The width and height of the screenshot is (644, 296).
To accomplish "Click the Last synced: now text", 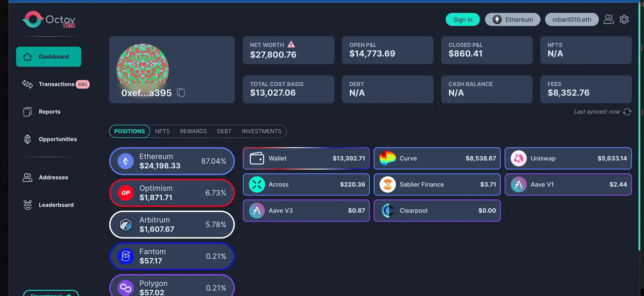I will tap(597, 112).
